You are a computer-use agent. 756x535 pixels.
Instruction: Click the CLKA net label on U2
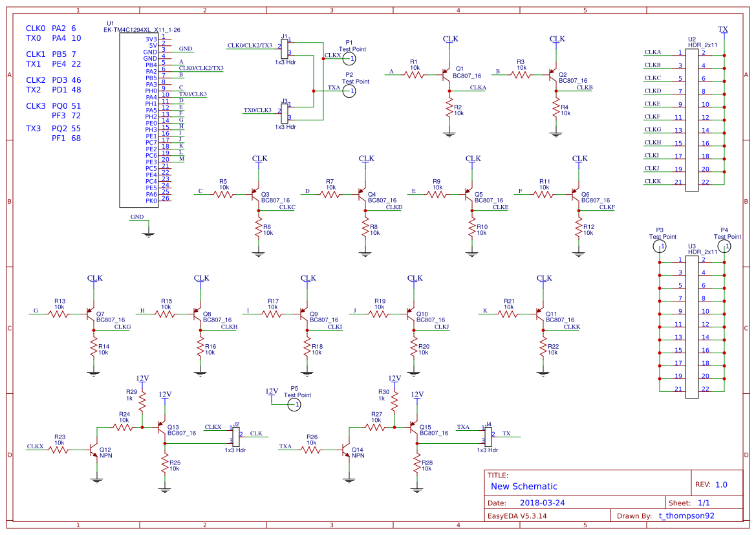pyautogui.click(x=653, y=52)
